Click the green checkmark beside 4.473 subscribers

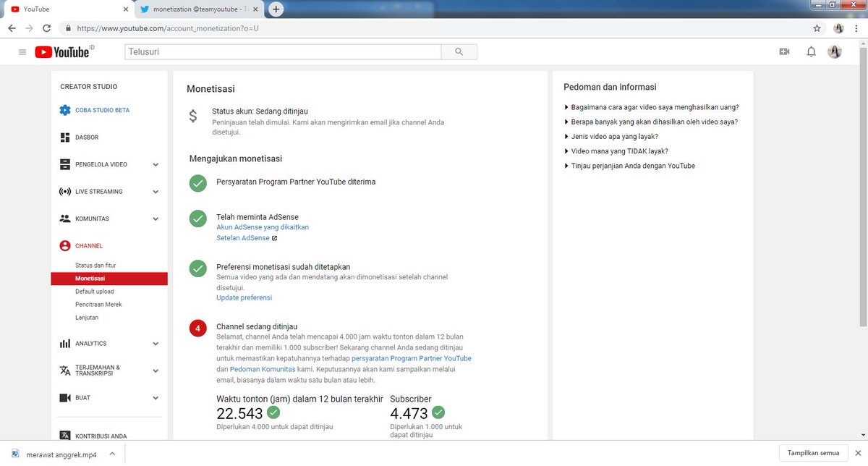(438, 412)
